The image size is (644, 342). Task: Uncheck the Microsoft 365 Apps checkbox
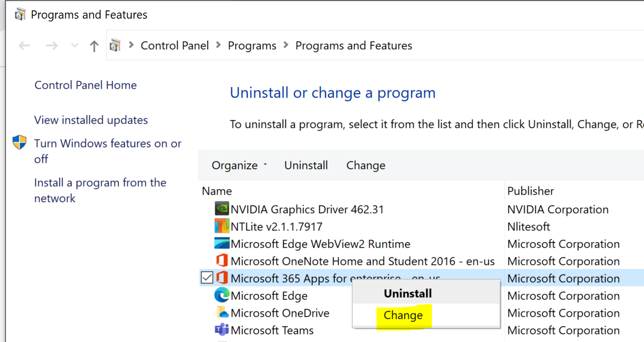click(207, 278)
